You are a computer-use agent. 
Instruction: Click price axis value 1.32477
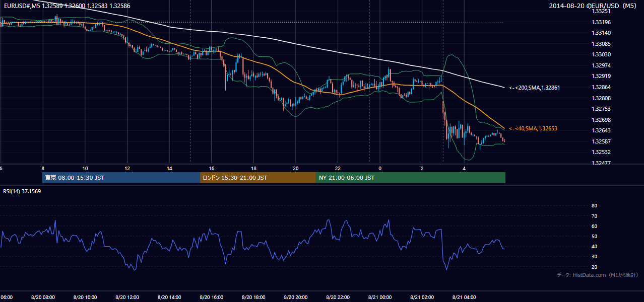point(601,163)
